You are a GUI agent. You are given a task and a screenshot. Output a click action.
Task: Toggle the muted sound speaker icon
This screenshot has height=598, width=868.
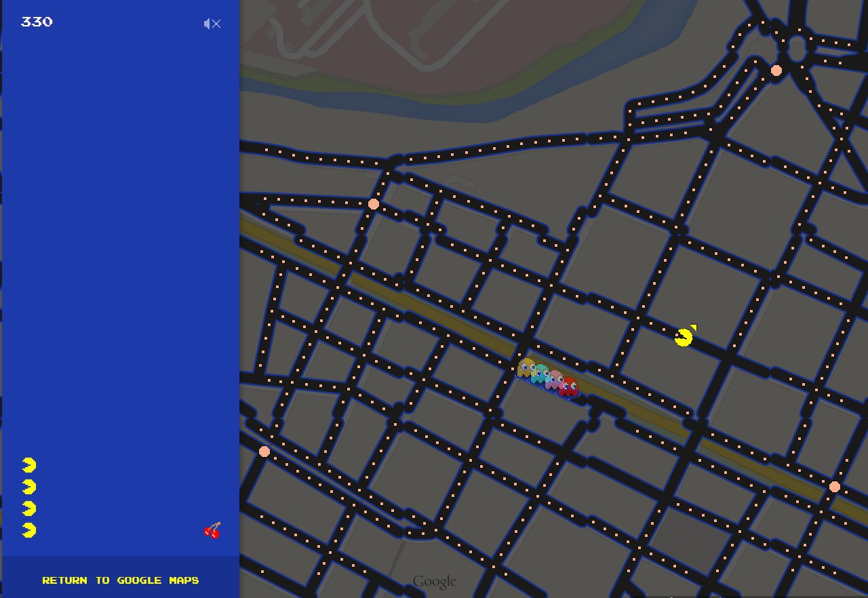tap(212, 24)
